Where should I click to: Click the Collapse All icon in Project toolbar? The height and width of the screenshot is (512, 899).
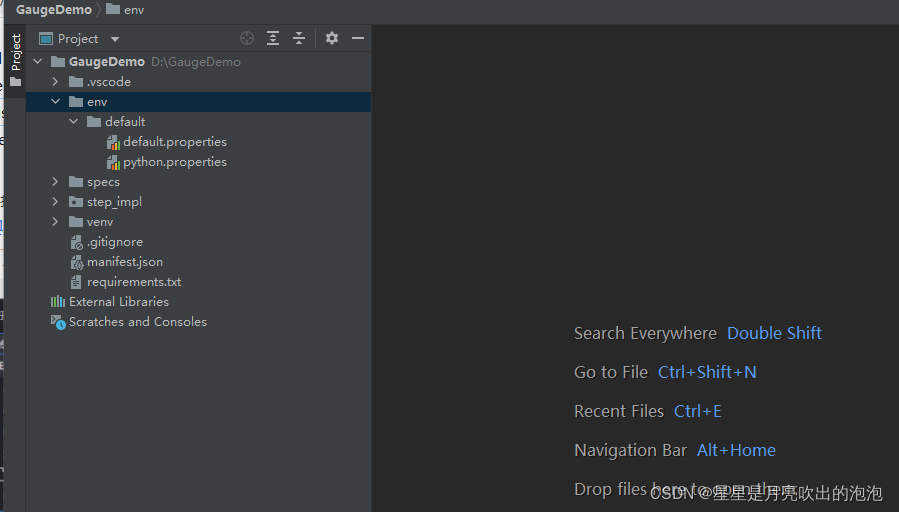point(299,38)
